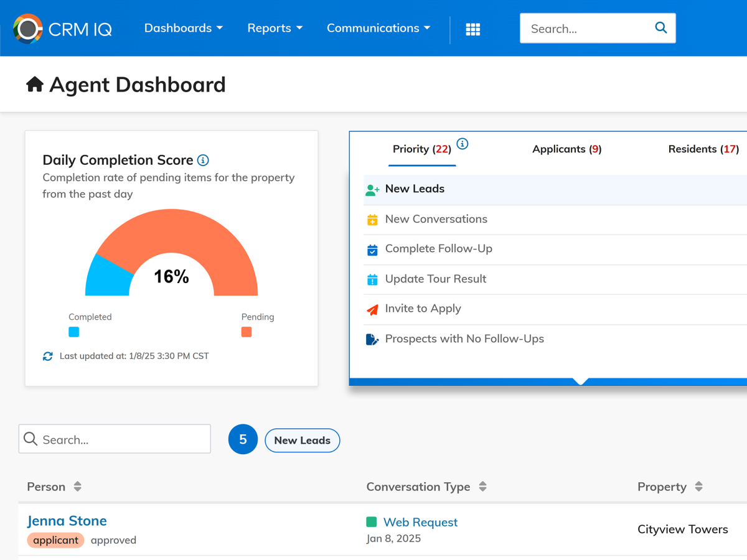
Task: Toggle sorting on the Property column
Action: [x=698, y=487]
